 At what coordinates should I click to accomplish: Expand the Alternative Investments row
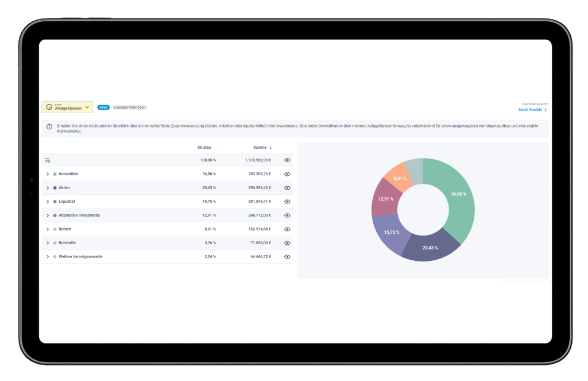pos(48,215)
